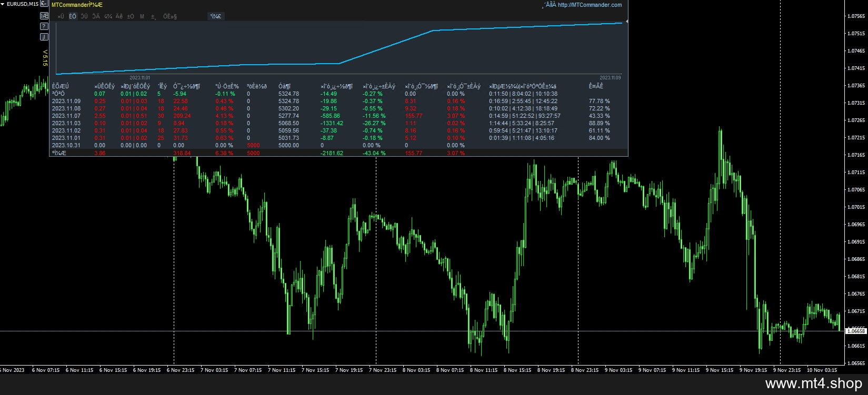This screenshot has width=868, height=395.
Task: Click the 2.55 lots value
Action: coord(99,116)
